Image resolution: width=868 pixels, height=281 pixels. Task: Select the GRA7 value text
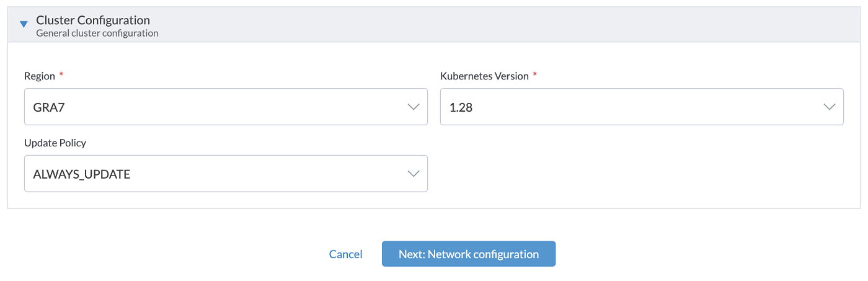(x=48, y=107)
